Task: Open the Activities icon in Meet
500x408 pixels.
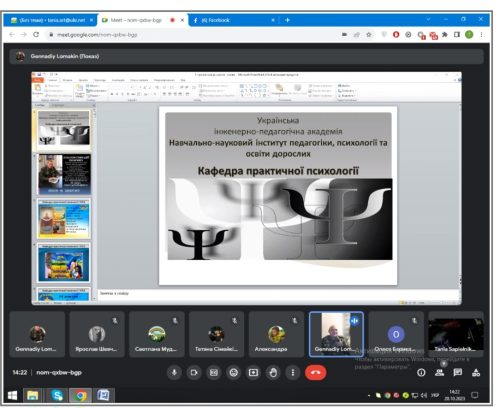Action: click(x=476, y=372)
